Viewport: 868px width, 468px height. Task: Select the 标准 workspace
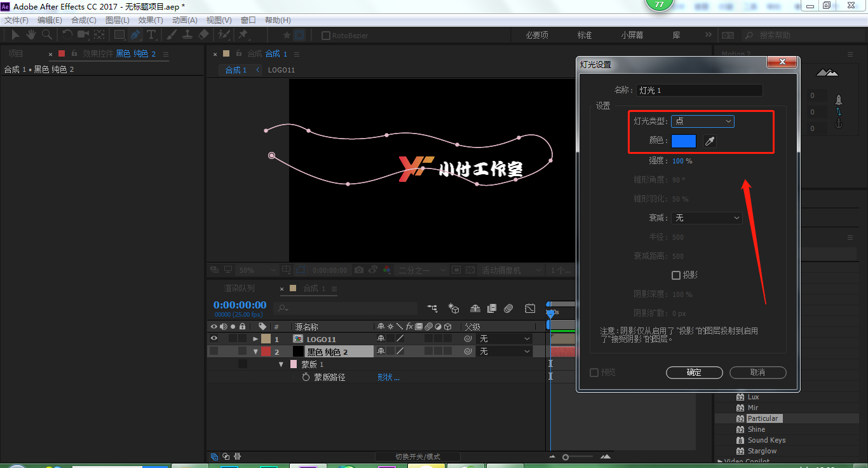[584, 35]
